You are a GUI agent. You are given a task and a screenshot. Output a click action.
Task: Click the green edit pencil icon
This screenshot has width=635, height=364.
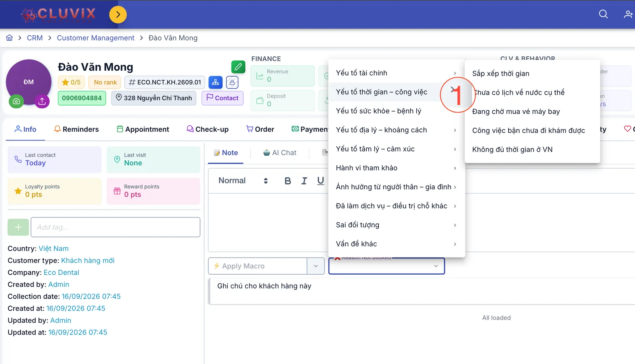pyautogui.click(x=238, y=67)
